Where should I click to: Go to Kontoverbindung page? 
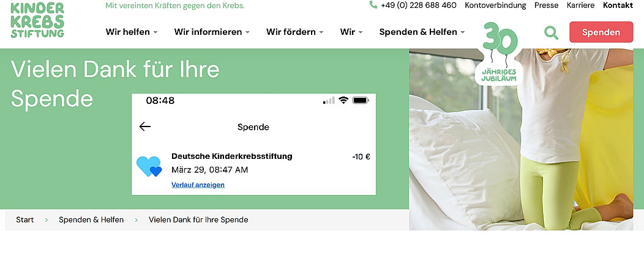pyautogui.click(x=495, y=5)
